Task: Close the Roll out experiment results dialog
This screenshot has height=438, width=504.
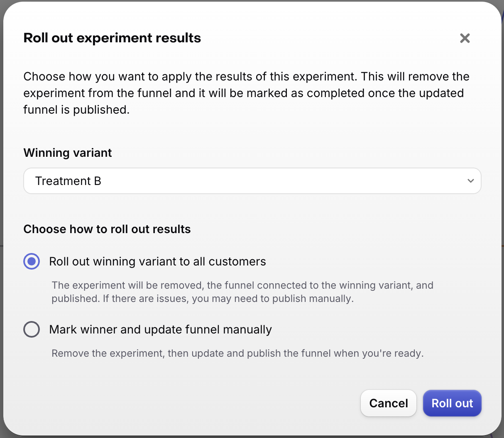Action: 465,38
